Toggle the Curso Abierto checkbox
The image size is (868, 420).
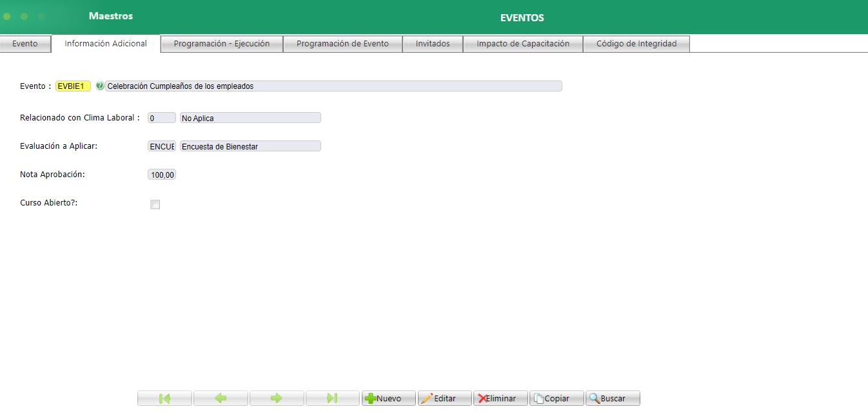click(155, 204)
